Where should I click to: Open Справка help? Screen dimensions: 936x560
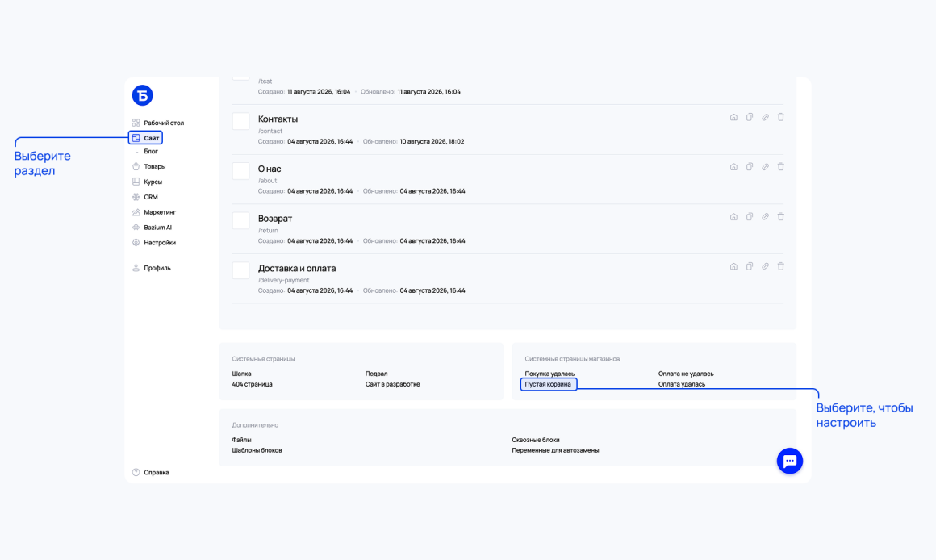[x=150, y=472]
